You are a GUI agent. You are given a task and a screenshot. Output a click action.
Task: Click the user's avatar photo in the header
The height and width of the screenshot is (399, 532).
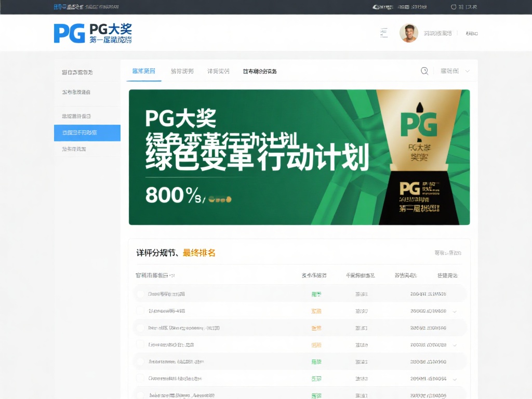409,32
